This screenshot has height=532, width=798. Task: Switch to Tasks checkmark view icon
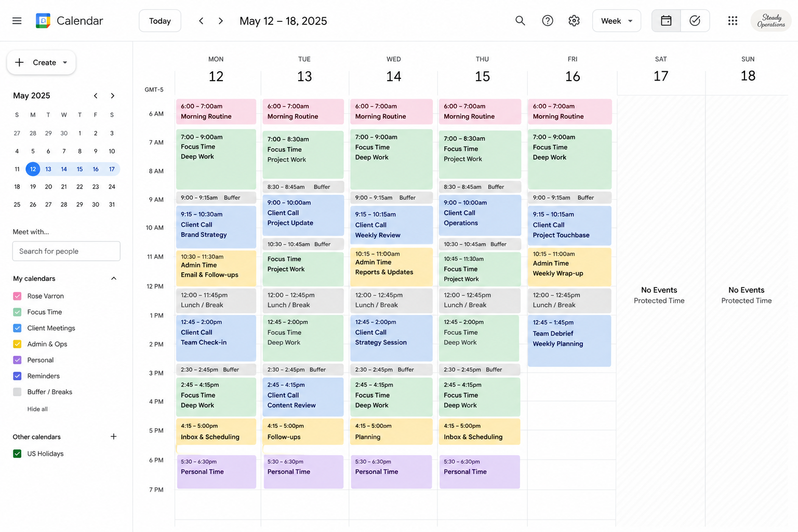695,21
